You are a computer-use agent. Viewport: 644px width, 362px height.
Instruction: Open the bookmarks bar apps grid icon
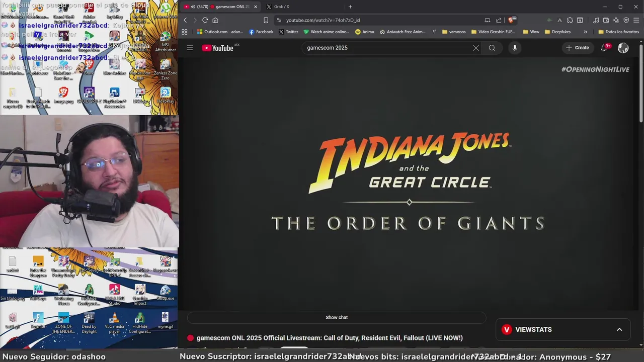click(x=185, y=32)
